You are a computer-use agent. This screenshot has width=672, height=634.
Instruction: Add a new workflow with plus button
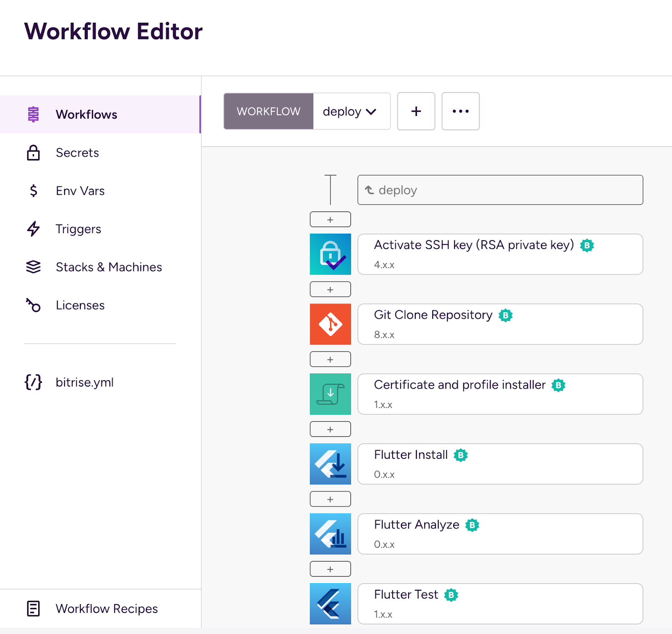[416, 111]
